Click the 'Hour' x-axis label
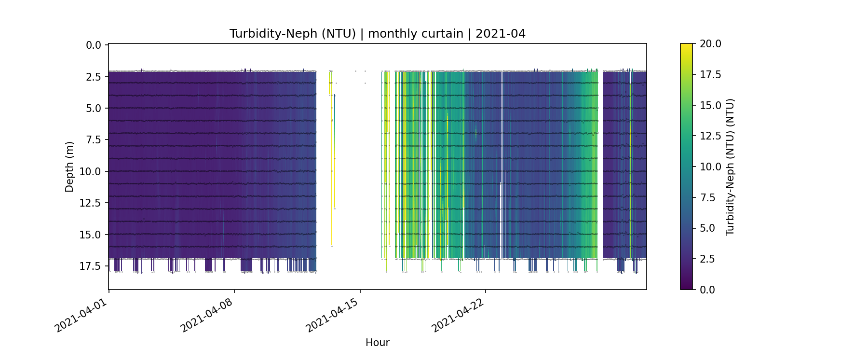This screenshot has height=362, width=868. (x=377, y=343)
